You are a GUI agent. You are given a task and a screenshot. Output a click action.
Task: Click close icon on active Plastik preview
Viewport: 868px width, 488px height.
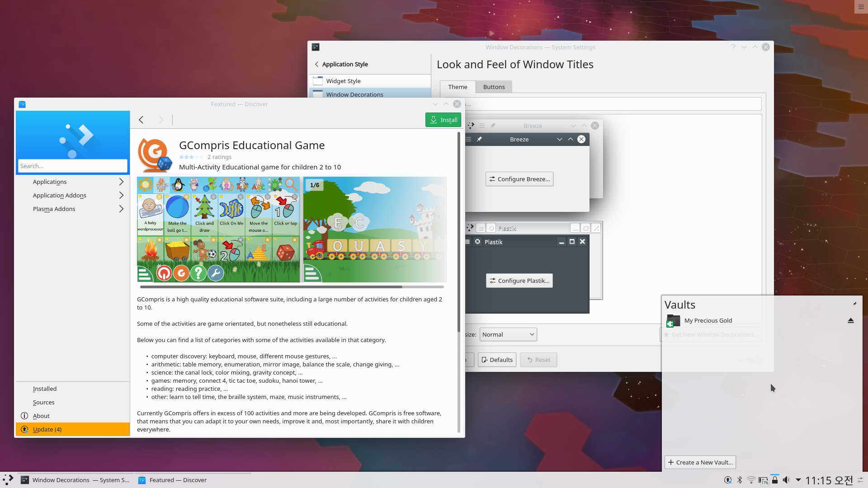point(582,242)
